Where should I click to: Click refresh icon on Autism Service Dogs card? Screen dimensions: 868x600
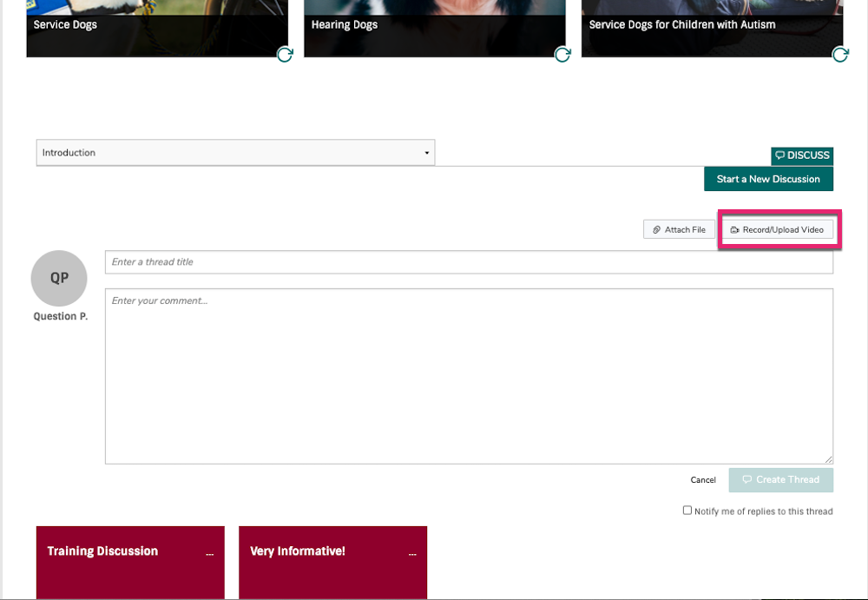click(840, 55)
